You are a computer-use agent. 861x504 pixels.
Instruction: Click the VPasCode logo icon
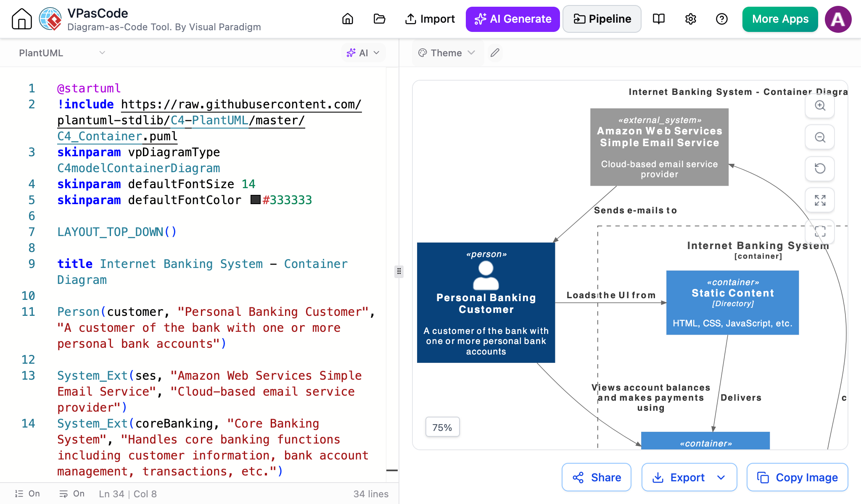point(50,19)
